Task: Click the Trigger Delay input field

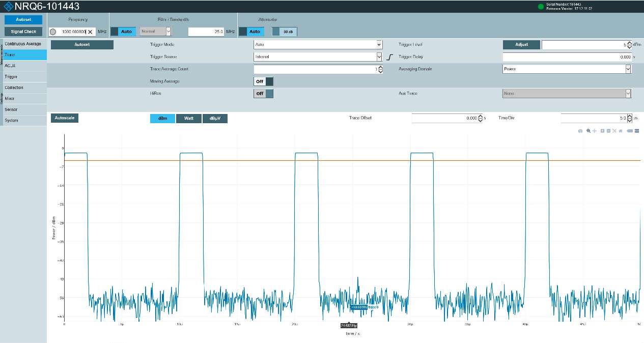Action: point(567,56)
